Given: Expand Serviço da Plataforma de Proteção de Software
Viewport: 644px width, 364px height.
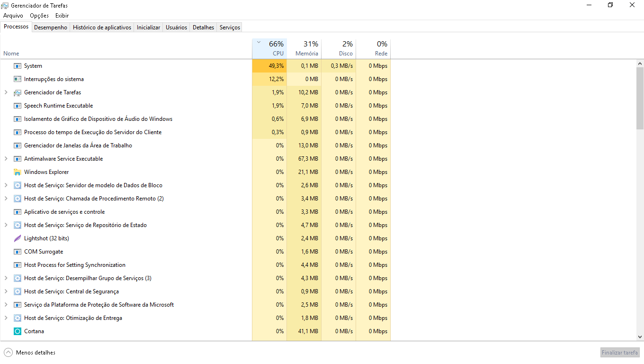Looking at the screenshot, I should tap(6, 305).
